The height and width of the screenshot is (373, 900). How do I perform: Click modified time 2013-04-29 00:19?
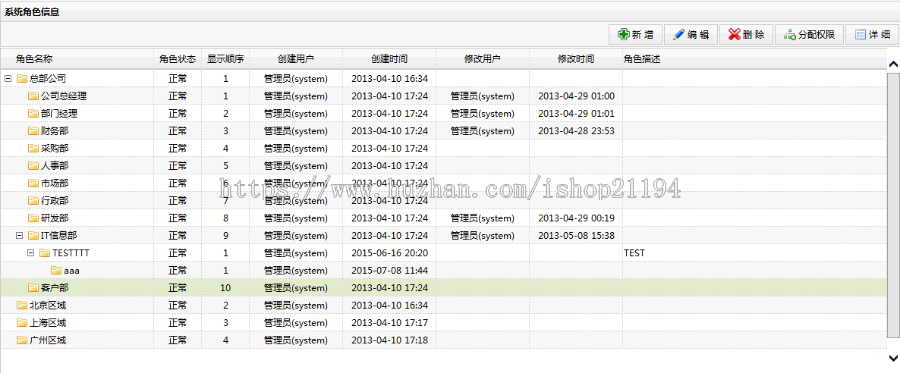(576, 218)
